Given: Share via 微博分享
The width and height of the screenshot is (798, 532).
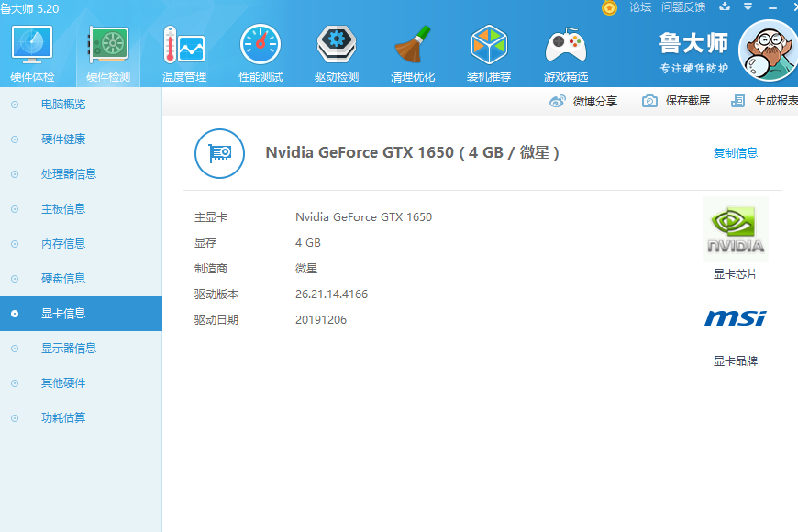Looking at the screenshot, I should coord(583,101).
